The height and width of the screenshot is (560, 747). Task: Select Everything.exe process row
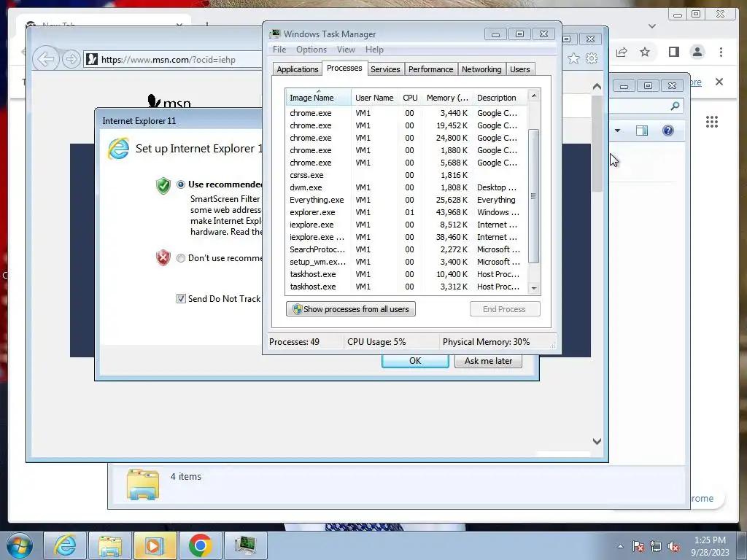(x=406, y=200)
